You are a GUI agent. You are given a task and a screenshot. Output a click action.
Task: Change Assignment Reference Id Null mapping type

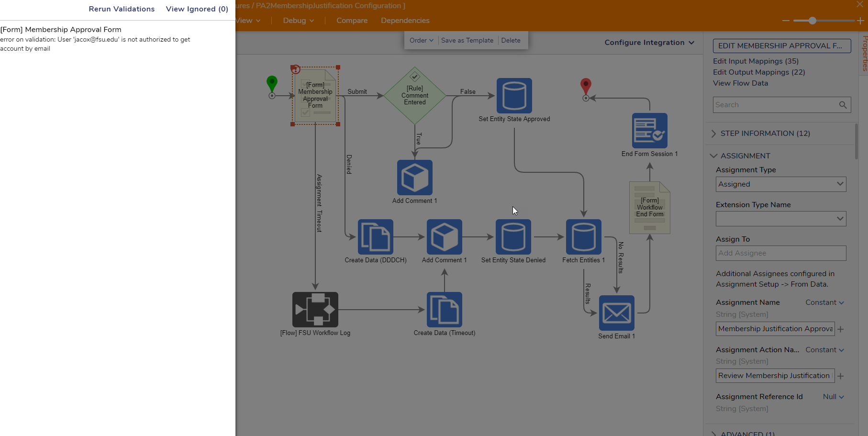click(x=833, y=397)
